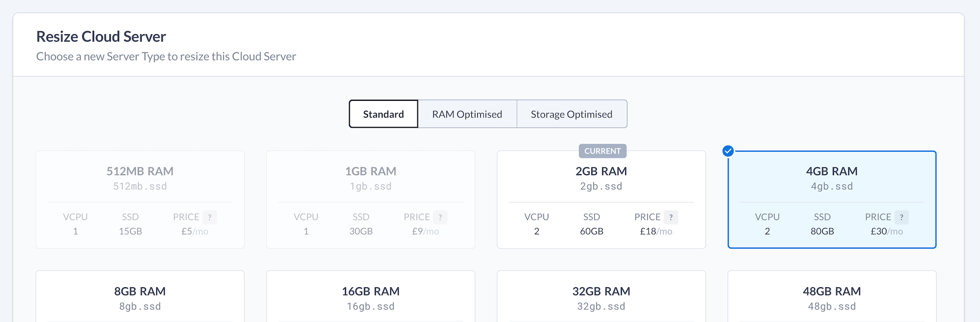Click the 1gb.ssd slug text
The width and height of the screenshot is (980, 322).
pyautogui.click(x=371, y=186)
